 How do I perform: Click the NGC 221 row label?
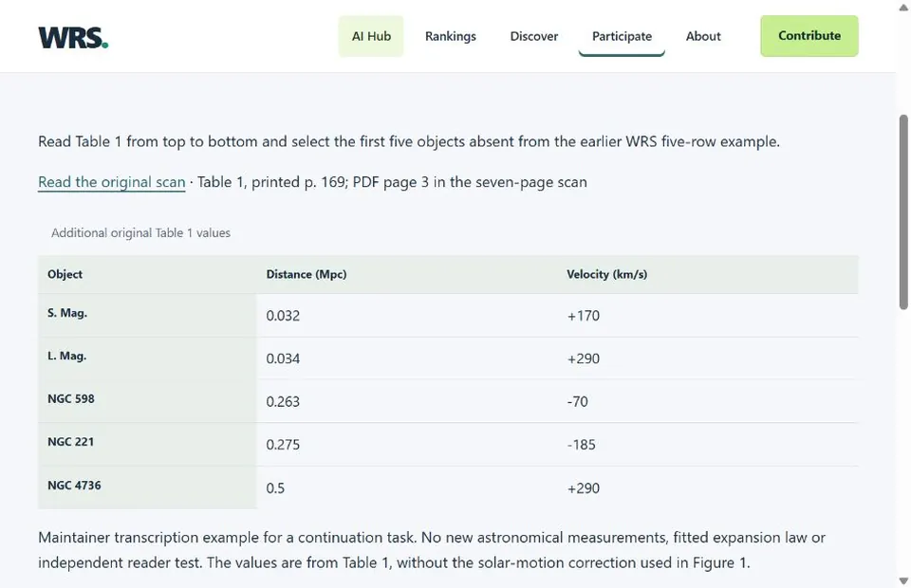click(70, 442)
